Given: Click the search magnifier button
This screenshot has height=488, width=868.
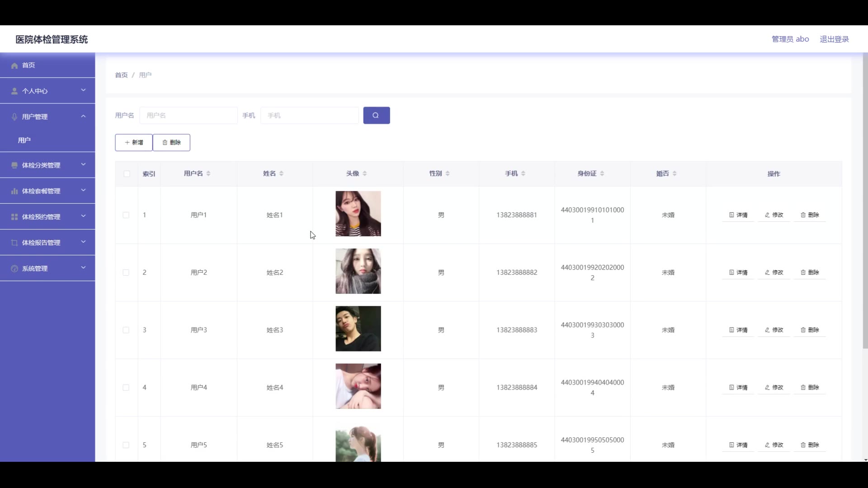Looking at the screenshot, I should 376,115.
